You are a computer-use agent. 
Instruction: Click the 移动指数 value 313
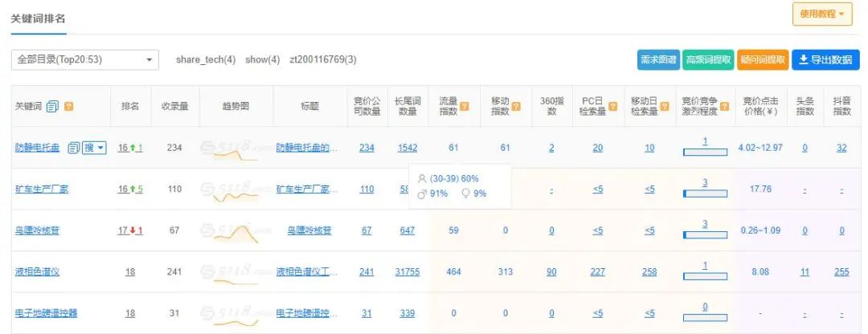tap(505, 272)
